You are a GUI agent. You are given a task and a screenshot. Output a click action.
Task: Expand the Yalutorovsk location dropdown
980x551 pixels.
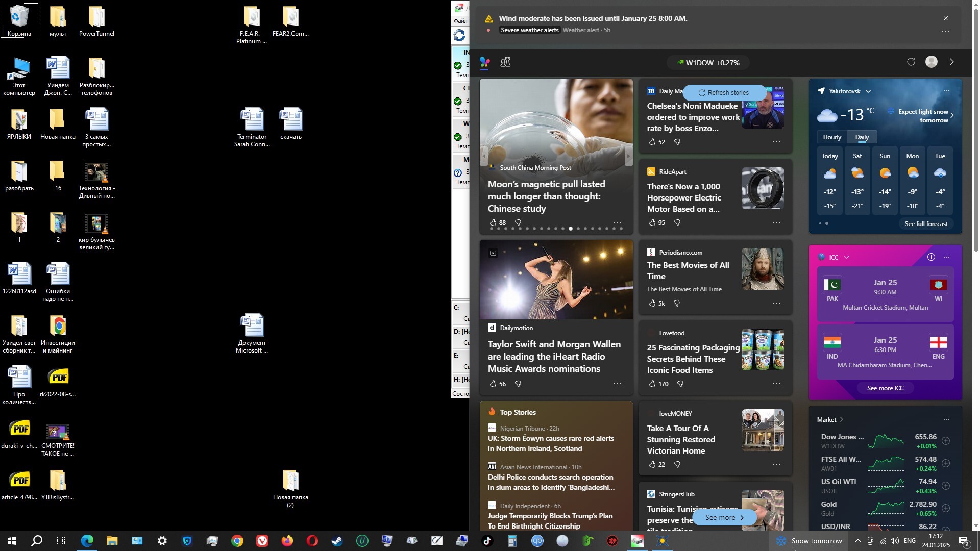(x=868, y=91)
